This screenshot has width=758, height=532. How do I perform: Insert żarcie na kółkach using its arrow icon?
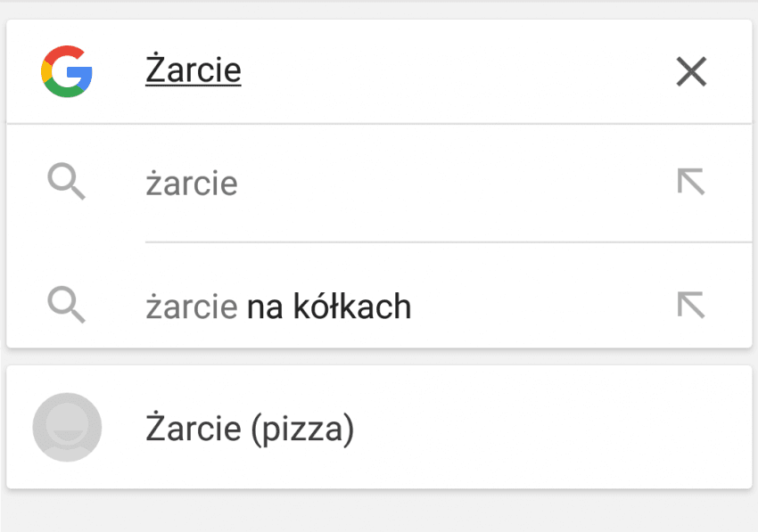tap(691, 305)
